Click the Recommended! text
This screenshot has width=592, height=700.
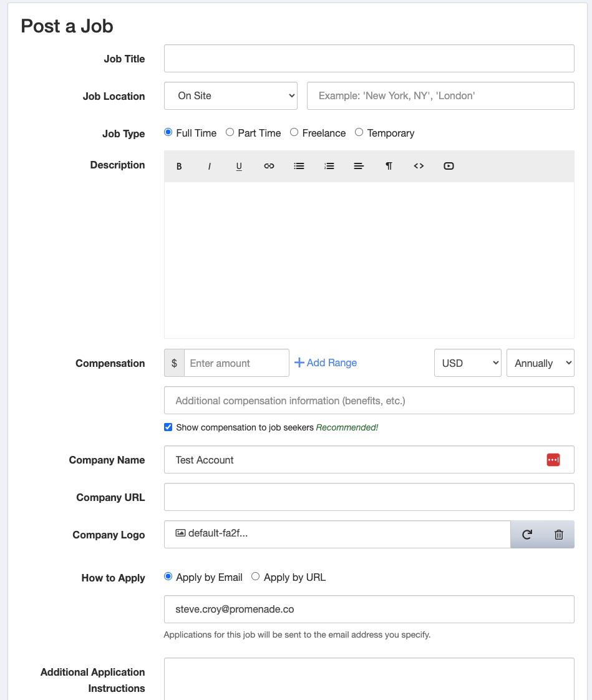(347, 428)
